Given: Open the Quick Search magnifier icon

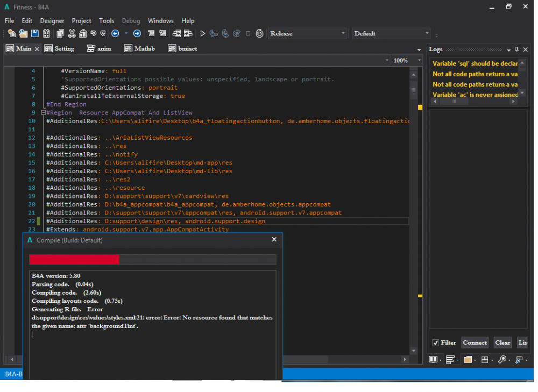Looking at the screenshot, I should coord(502,359).
